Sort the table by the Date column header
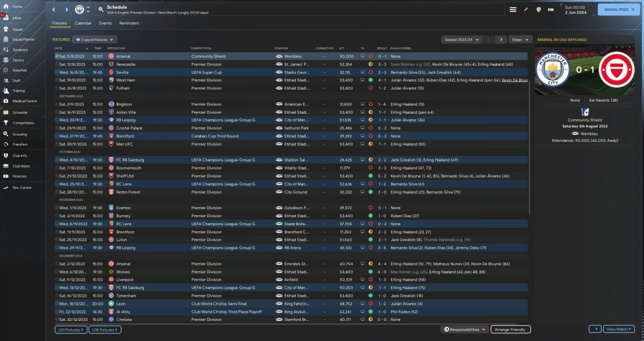Image resolution: width=644 pixels, height=341 pixels. [x=70, y=48]
